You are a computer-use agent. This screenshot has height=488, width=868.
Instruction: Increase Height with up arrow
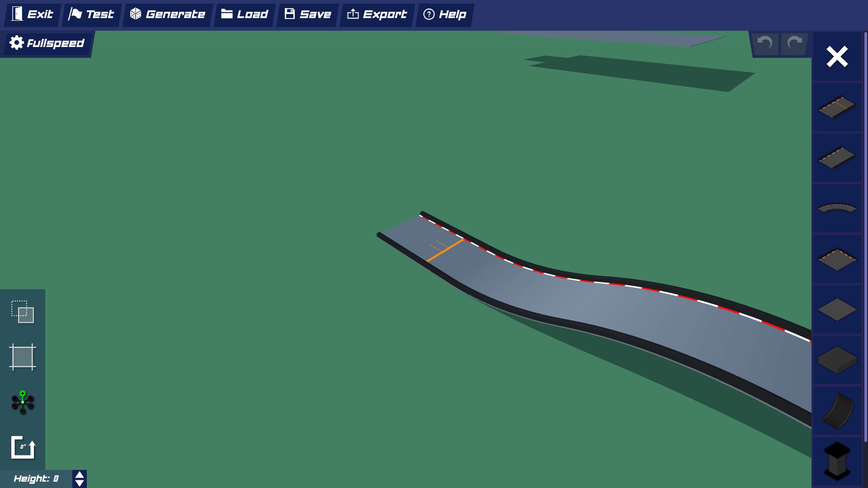pos(80,475)
